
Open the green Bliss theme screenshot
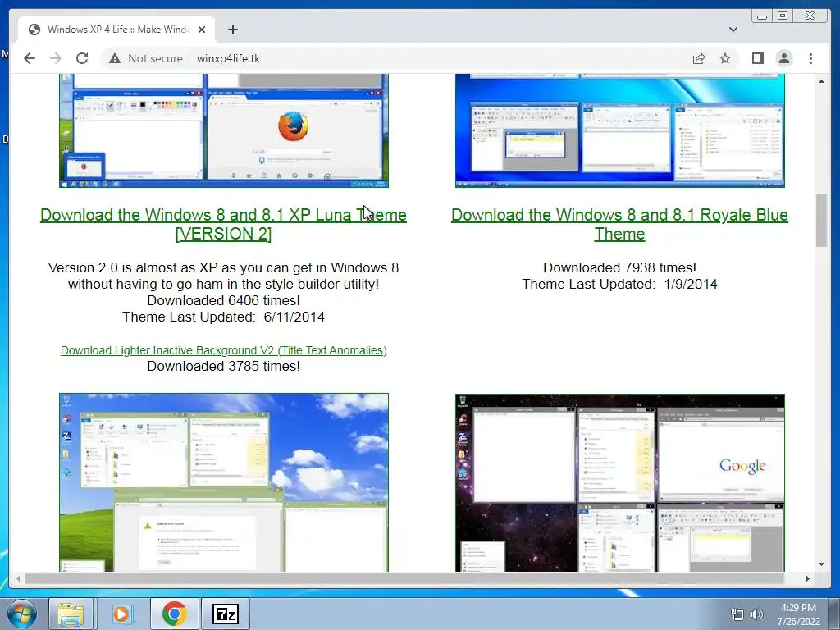[x=223, y=482]
